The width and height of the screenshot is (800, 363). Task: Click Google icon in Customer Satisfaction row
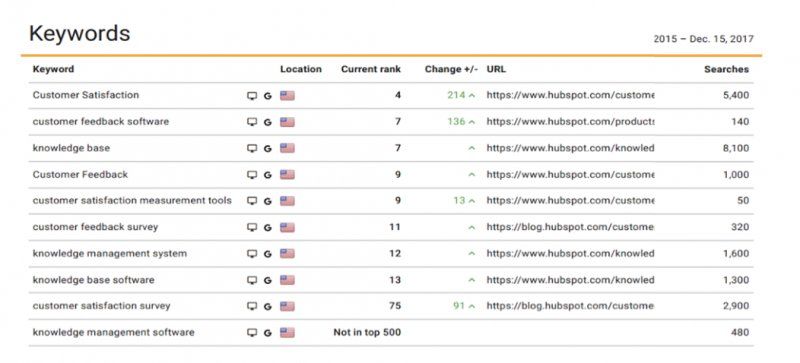pos(267,95)
